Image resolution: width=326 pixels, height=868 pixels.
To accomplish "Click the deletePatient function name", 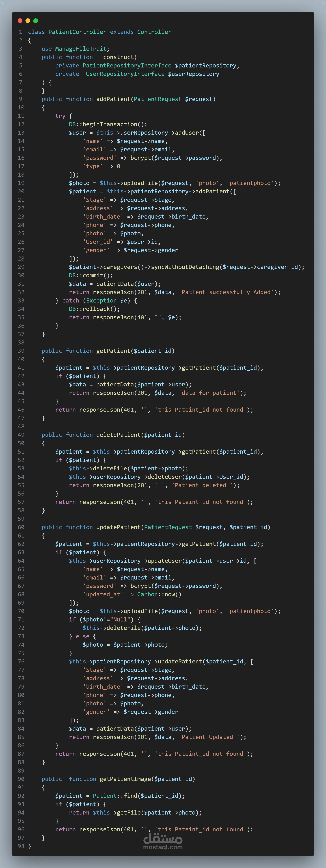I will (118, 435).
